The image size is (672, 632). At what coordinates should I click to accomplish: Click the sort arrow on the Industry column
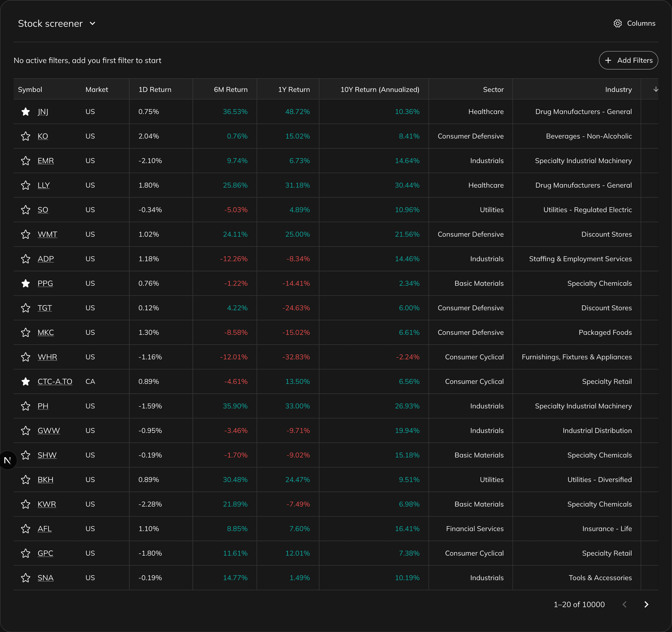point(656,89)
